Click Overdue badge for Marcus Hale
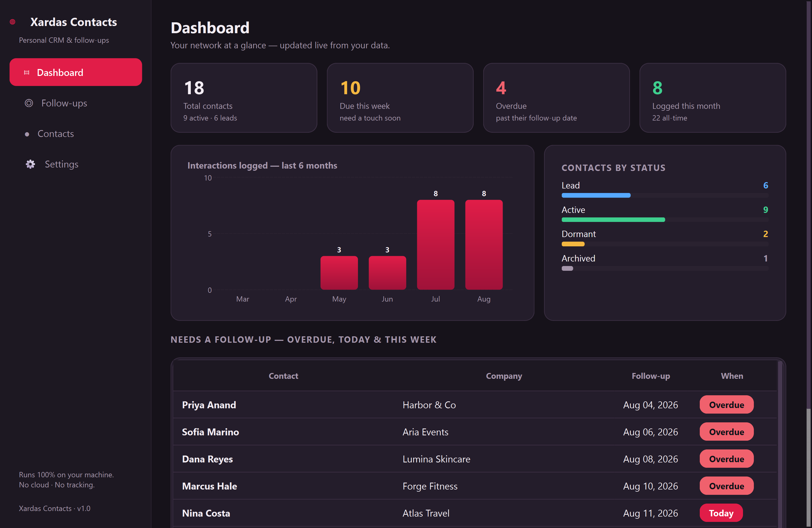Viewport: 812px width, 528px height. 726,486
